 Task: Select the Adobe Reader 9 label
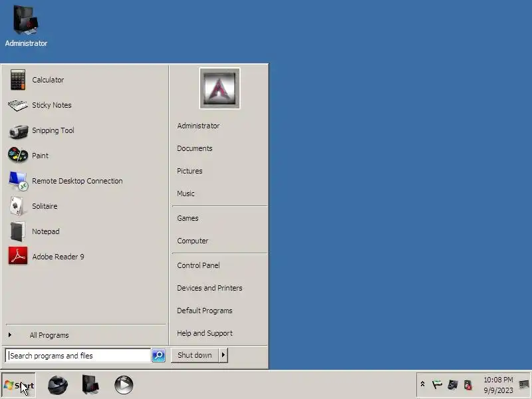(58, 257)
